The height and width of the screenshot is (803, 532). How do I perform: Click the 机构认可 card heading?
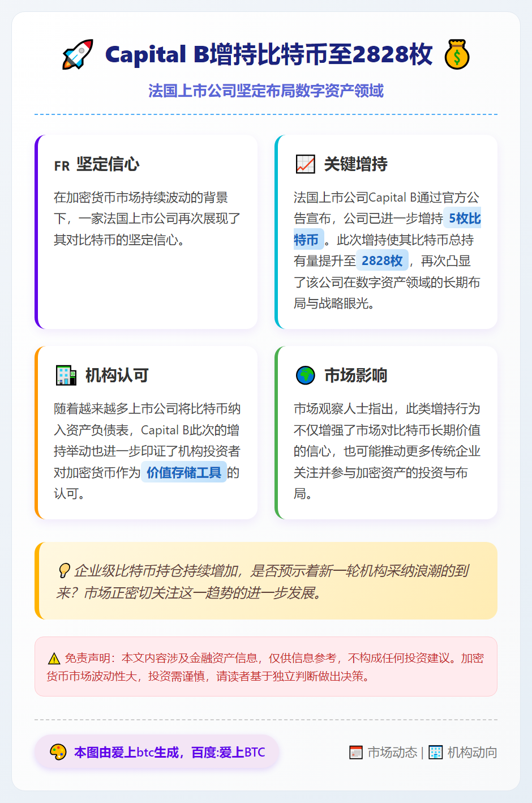click(x=117, y=375)
